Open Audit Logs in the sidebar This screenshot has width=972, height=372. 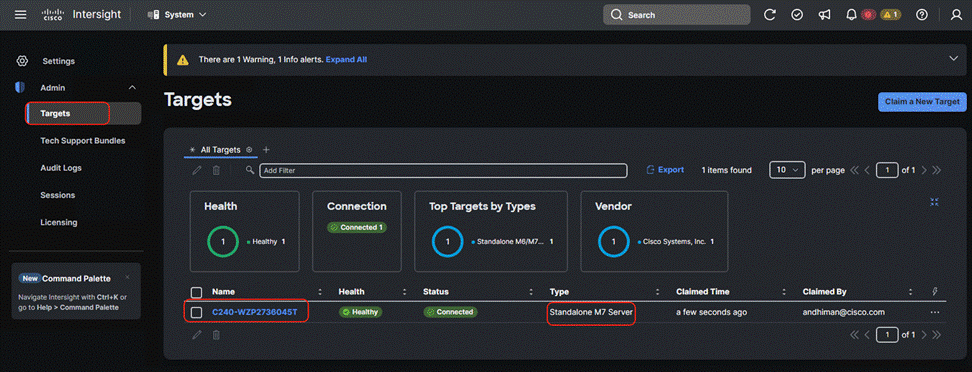pos(61,168)
